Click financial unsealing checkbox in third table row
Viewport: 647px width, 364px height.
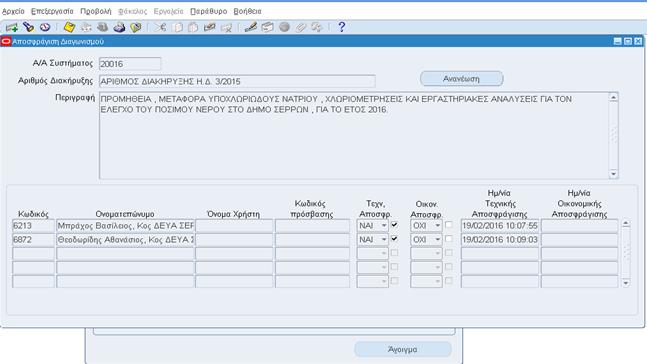tap(449, 253)
